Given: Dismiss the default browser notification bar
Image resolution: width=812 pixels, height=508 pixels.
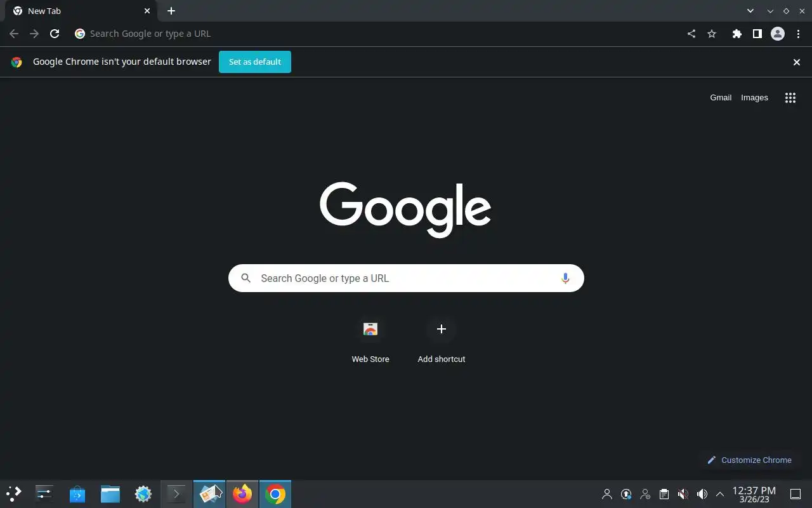Looking at the screenshot, I should [x=797, y=62].
